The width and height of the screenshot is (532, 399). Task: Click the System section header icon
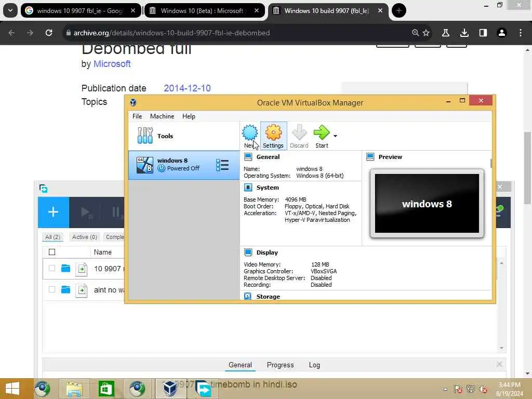(248, 188)
